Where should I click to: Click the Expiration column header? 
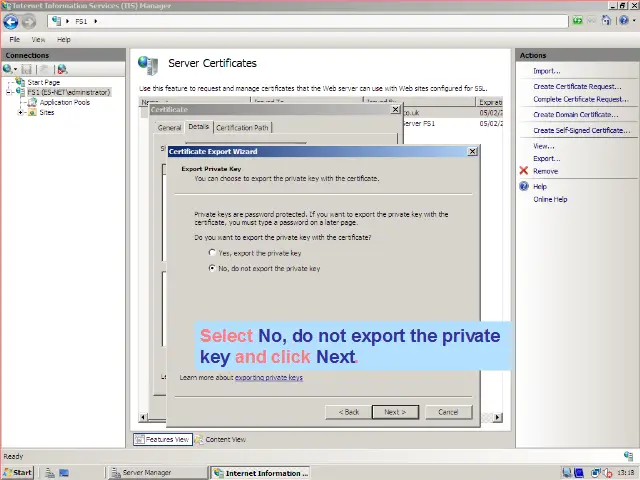coord(489,102)
